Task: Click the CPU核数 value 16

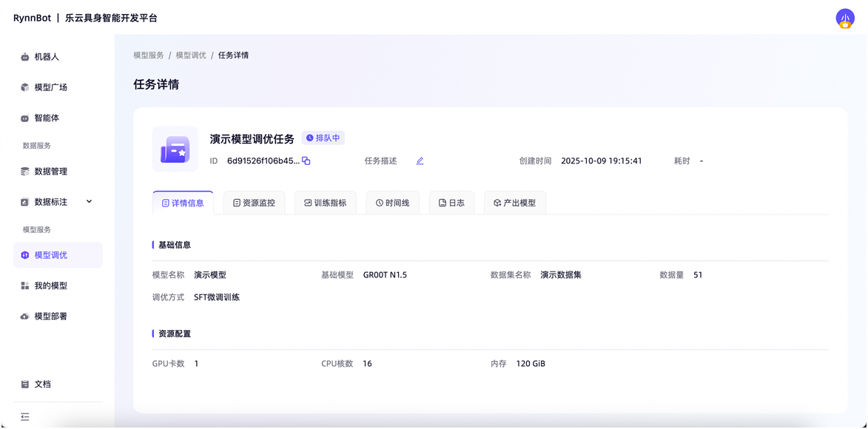Action: click(x=368, y=364)
